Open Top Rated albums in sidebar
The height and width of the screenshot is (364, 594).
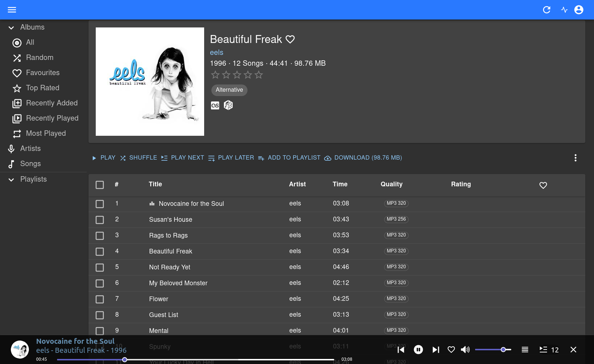click(x=43, y=88)
